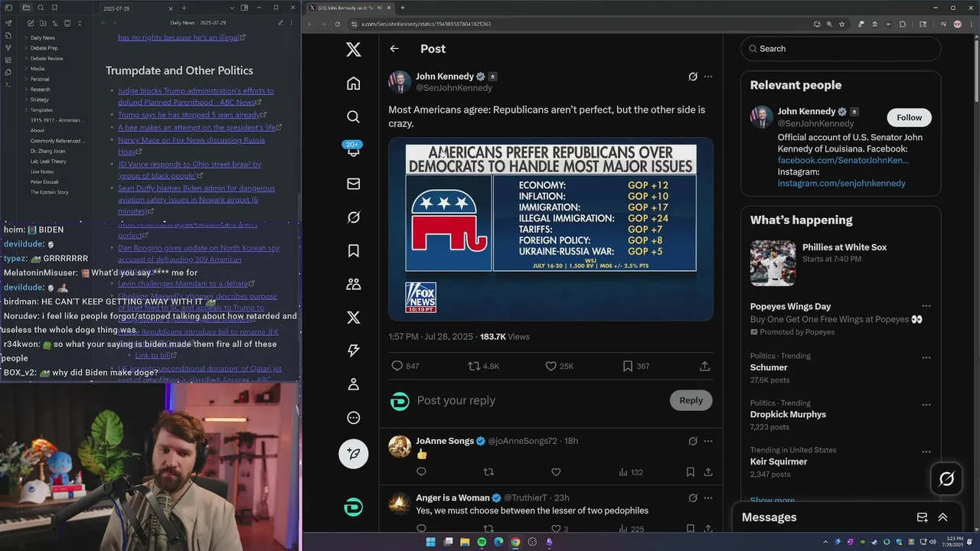Open instagram.com/senjohnkennedy link
The image size is (980, 551).
[x=841, y=183]
